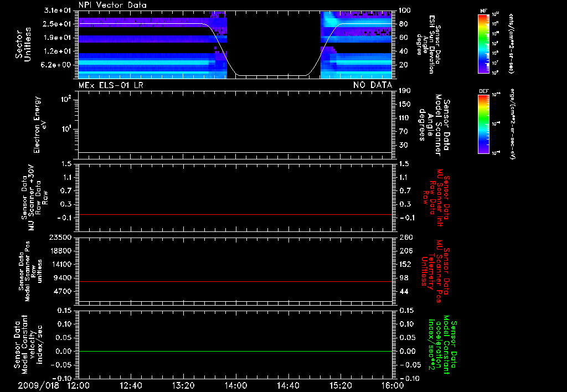Click the 2009/018 date label
Viewport: 567px width, 392px height.
pos(38,385)
